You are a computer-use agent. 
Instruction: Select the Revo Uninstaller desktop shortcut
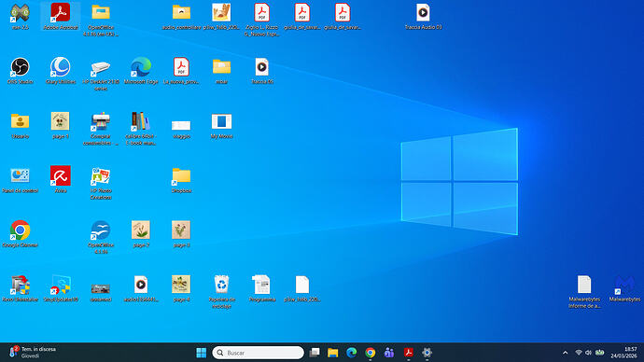(21, 288)
